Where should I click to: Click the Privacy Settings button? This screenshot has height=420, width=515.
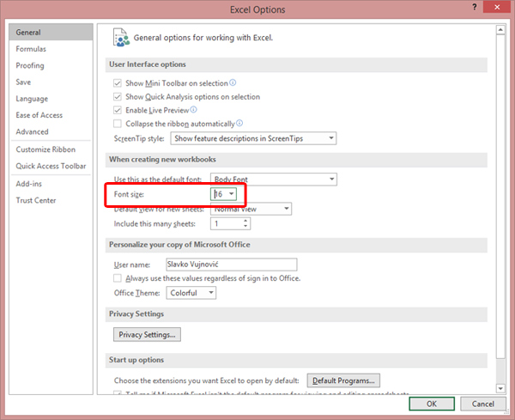pyautogui.click(x=147, y=334)
